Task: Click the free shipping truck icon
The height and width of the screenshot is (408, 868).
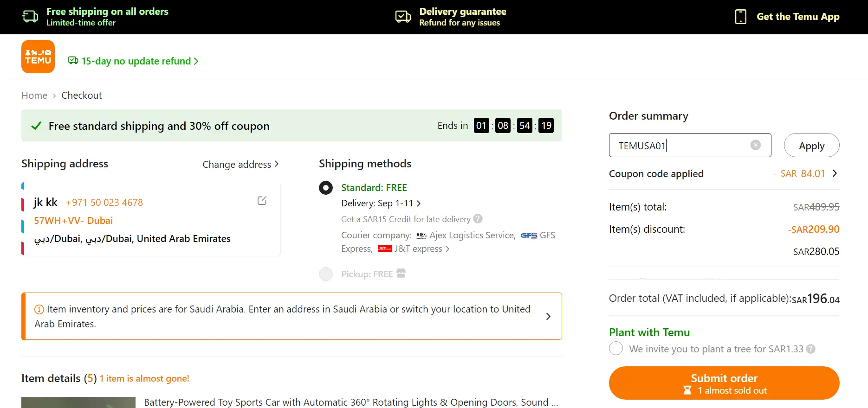Action: pyautogui.click(x=30, y=17)
